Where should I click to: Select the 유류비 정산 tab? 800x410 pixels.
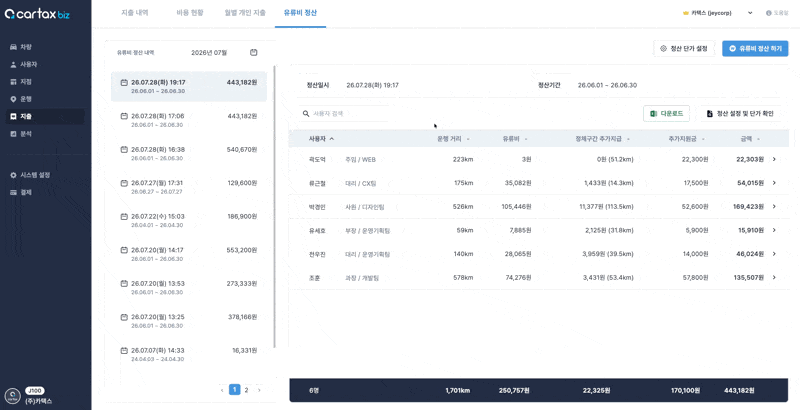(x=301, y=13)
